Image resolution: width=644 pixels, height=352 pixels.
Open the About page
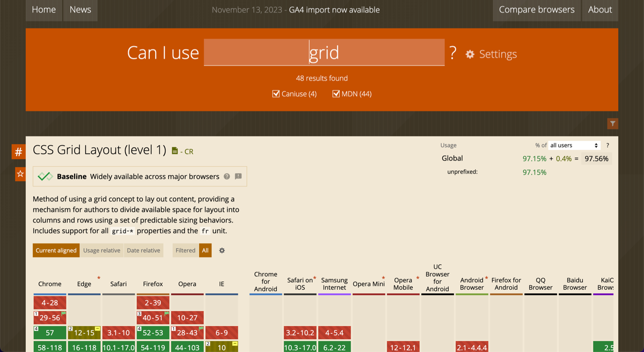click(600, 10)
